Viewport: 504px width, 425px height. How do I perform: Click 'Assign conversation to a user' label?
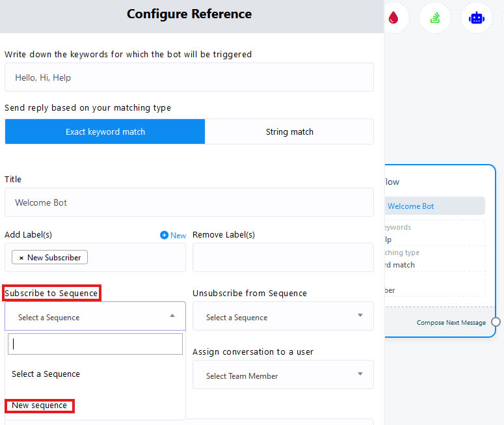[253, 352]
